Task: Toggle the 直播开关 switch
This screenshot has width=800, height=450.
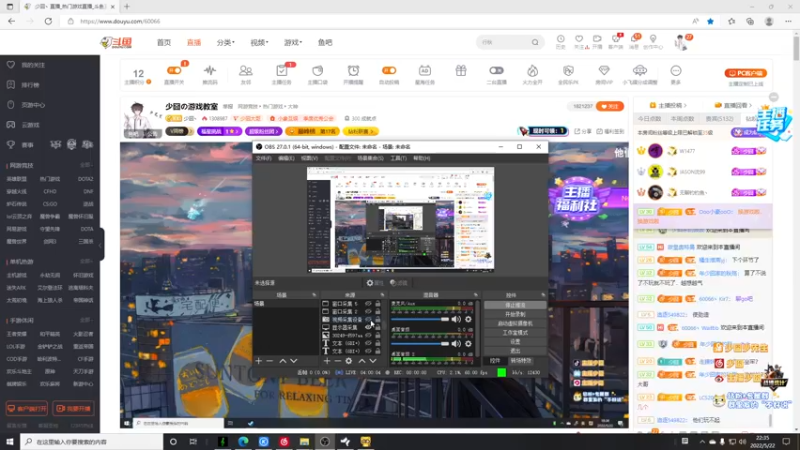Action: (174, 70)
